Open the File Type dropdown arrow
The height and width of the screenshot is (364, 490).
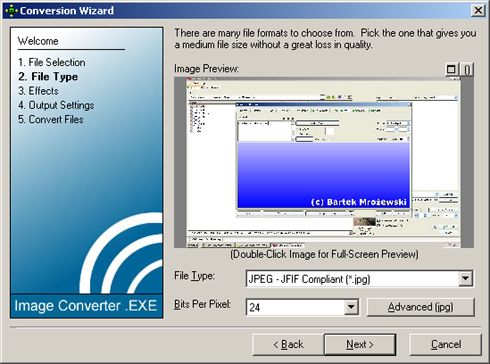tap(466, 278)
